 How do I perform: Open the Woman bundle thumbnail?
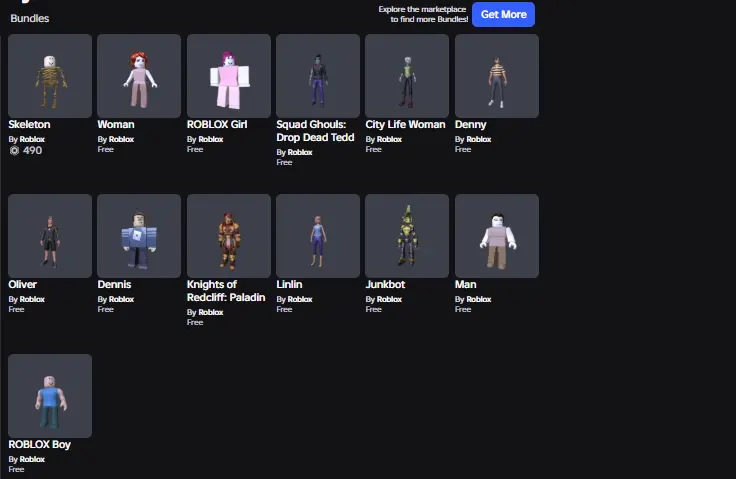point(139,76)
